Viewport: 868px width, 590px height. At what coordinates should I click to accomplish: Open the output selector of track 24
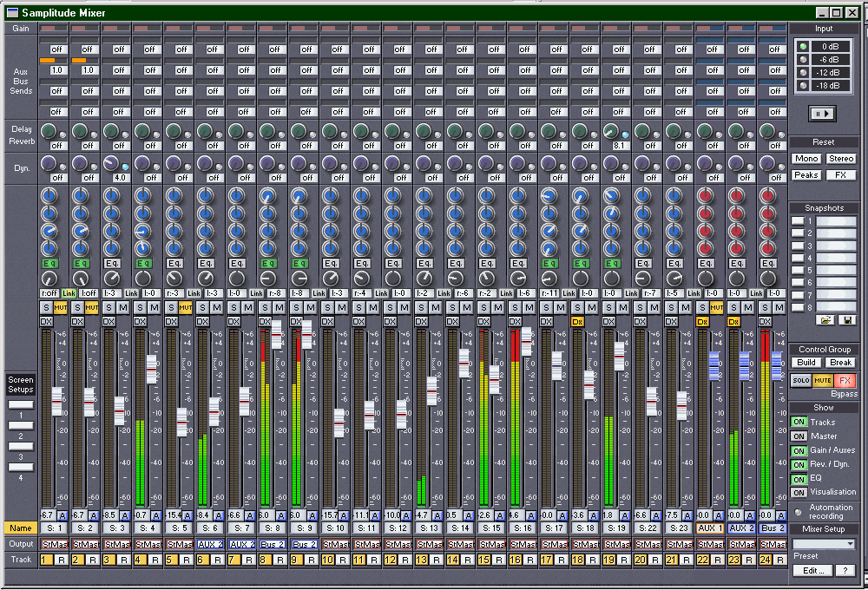[x=773, y=545]
